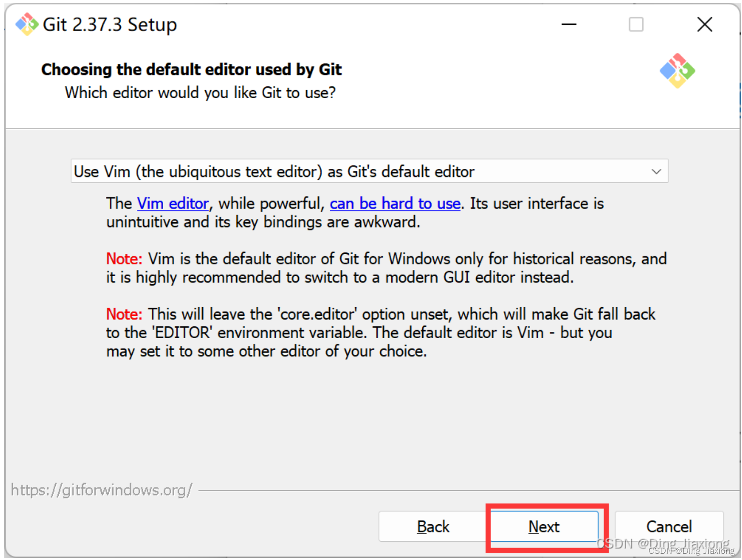The image size is (742, 560).
Task: Click the second red 'Note:' about core.editor
Action: pos(124,314)
